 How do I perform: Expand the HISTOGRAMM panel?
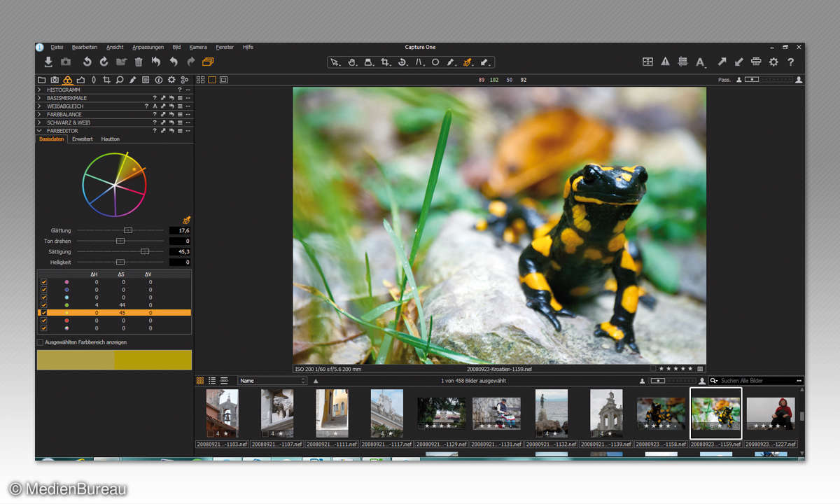[x=39, y=90]
